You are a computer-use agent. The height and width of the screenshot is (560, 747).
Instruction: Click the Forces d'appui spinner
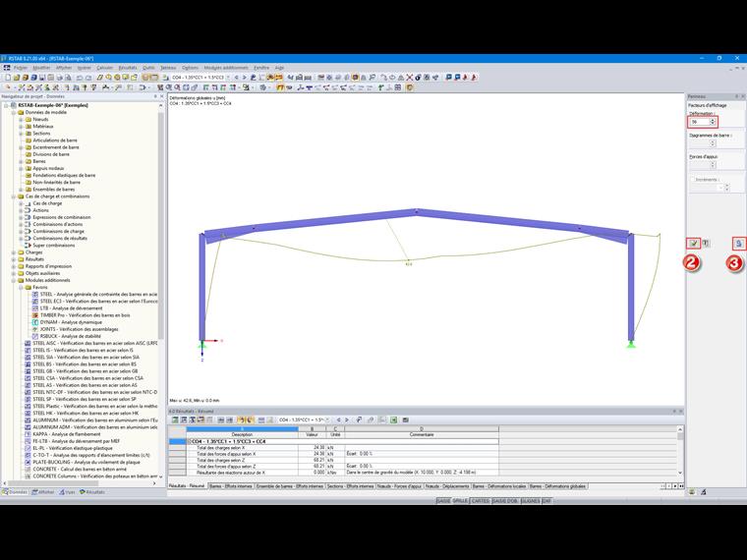click(713, 165)
